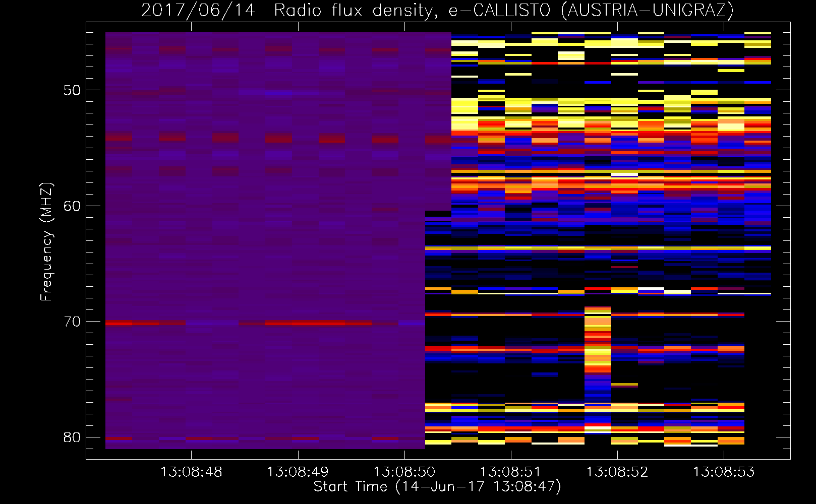Image resolution: width=816 pixels, height=504 pixels.
Task: Click the 13:08:52 time tick label
Action: pos(617,472)
